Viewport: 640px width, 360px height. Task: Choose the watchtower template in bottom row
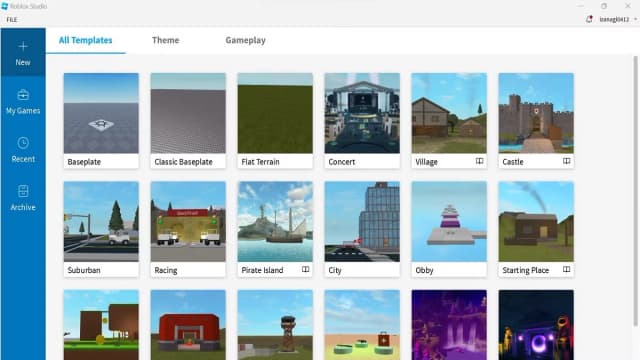[275, 325]
